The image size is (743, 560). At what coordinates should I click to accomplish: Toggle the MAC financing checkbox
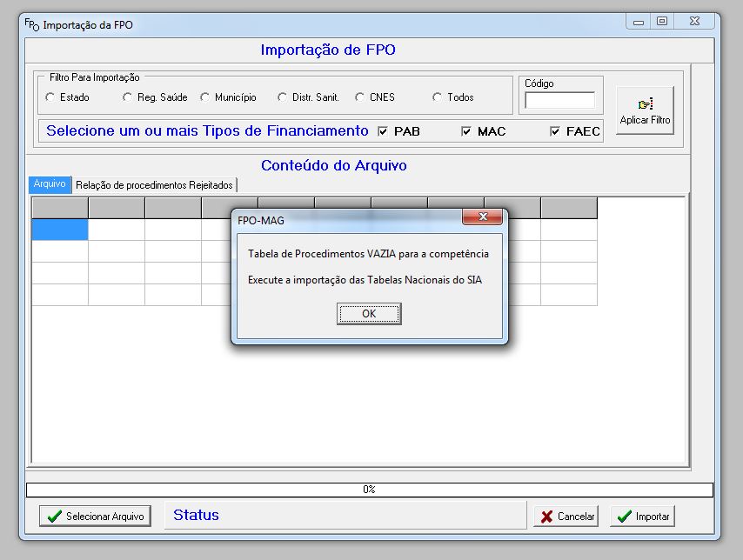[466, 131]
